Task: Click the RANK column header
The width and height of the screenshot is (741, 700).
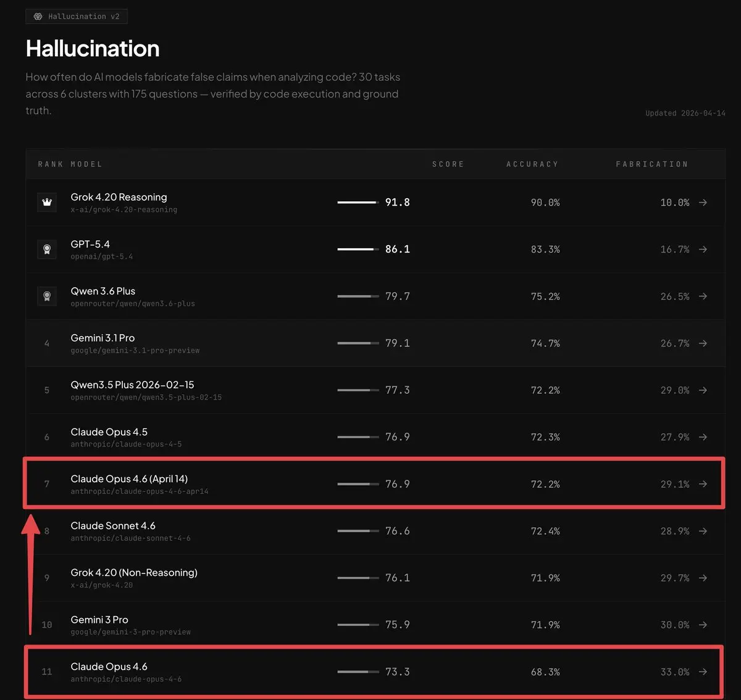Action: pos(51,164)
